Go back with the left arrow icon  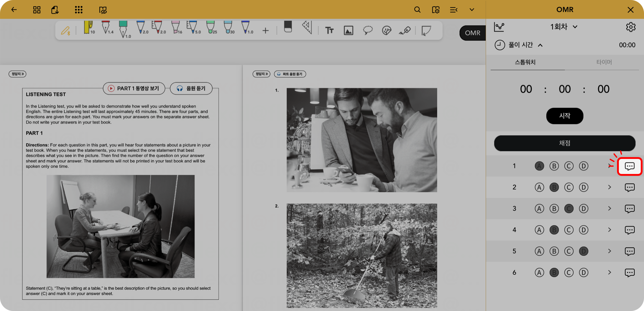14,10
